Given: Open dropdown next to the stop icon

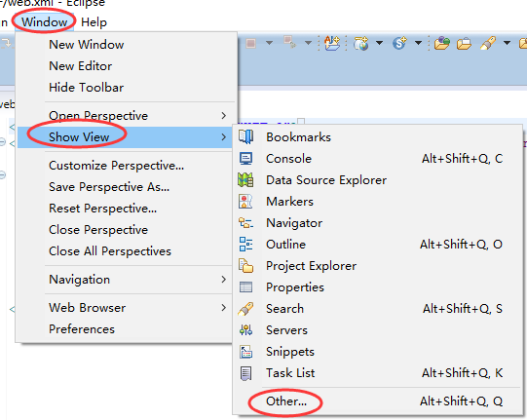Looking at the screenshot, I should [x=269, y=43].
